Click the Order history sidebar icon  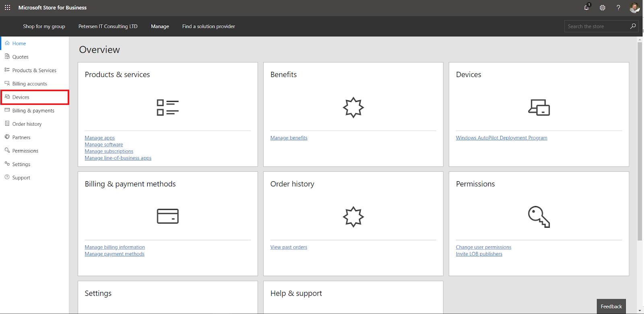(7, 124)
